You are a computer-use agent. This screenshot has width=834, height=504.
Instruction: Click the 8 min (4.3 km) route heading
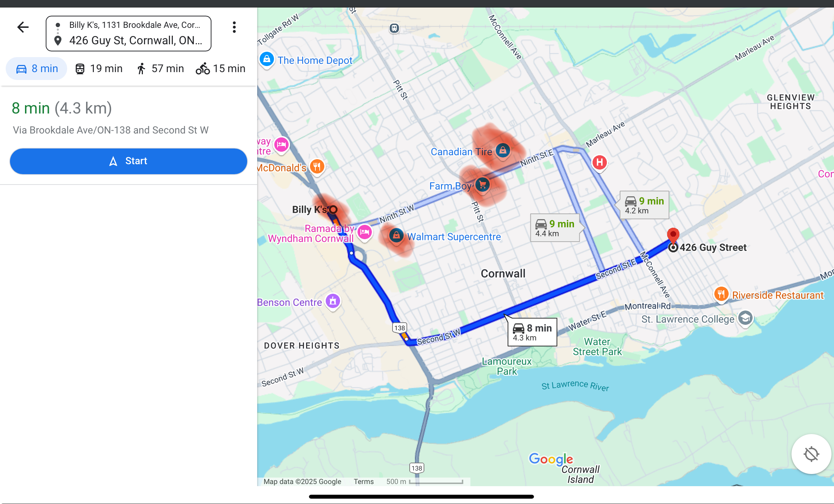click(x=62, y=108)
